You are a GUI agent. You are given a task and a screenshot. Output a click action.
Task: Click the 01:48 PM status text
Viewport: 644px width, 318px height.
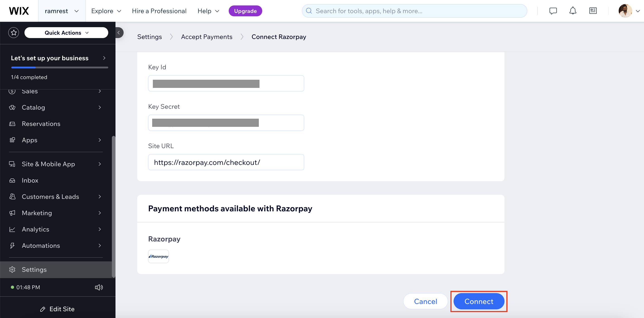[28, 287]
